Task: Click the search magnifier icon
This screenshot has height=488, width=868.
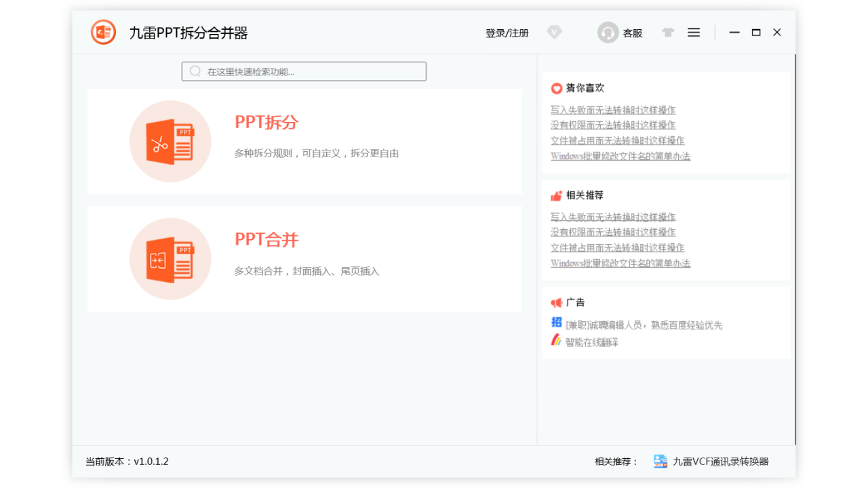Action: coord(195,71)
